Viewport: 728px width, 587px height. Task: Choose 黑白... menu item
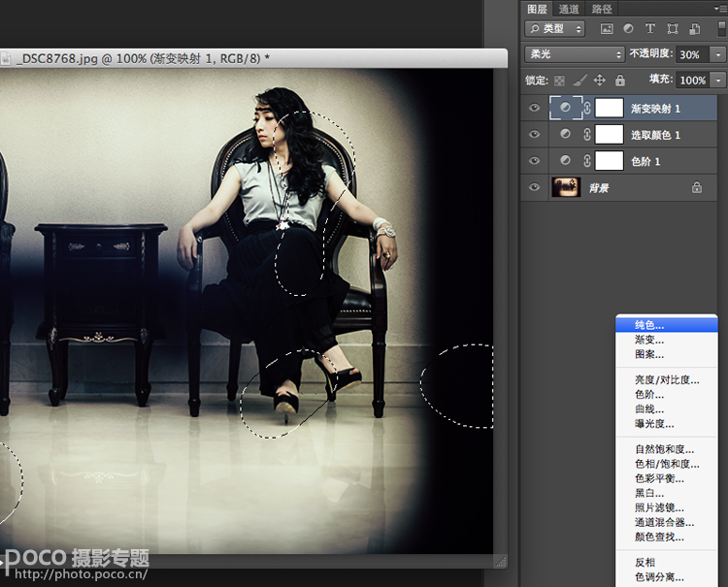[x=667, y=493]
